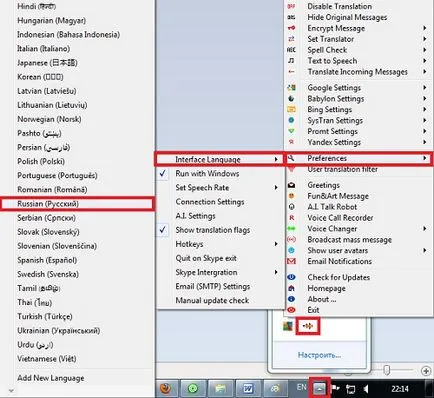Click the Bing Settings icon

coord(291,109)
